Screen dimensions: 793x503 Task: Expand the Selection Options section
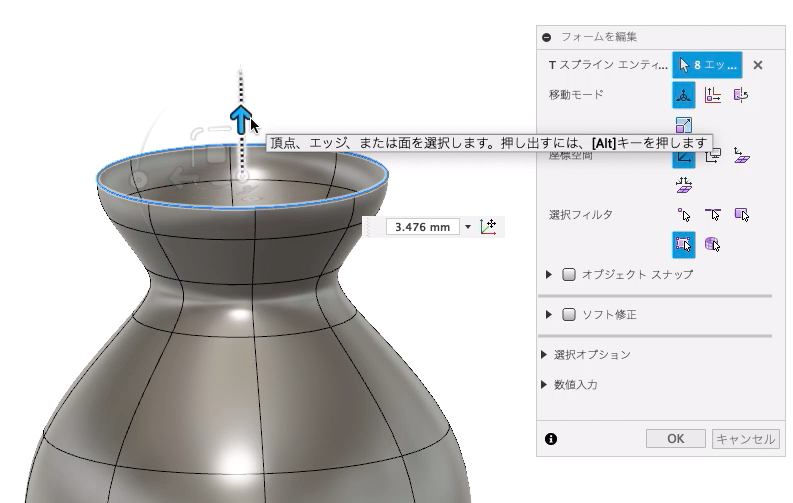click(x=544, y=354)
